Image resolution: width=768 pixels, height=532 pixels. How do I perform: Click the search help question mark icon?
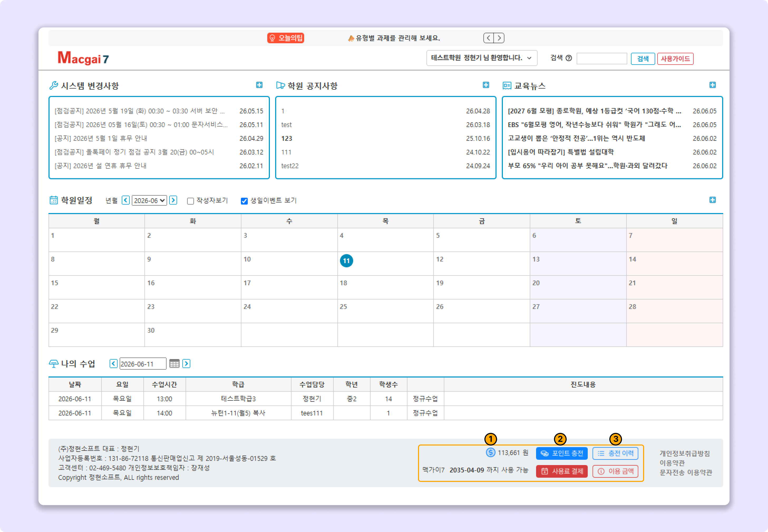[x=569, y=58]
